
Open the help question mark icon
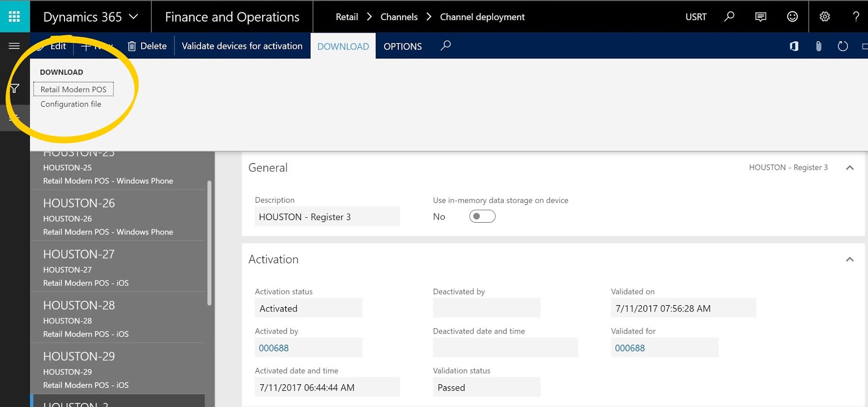coord(856,17)
